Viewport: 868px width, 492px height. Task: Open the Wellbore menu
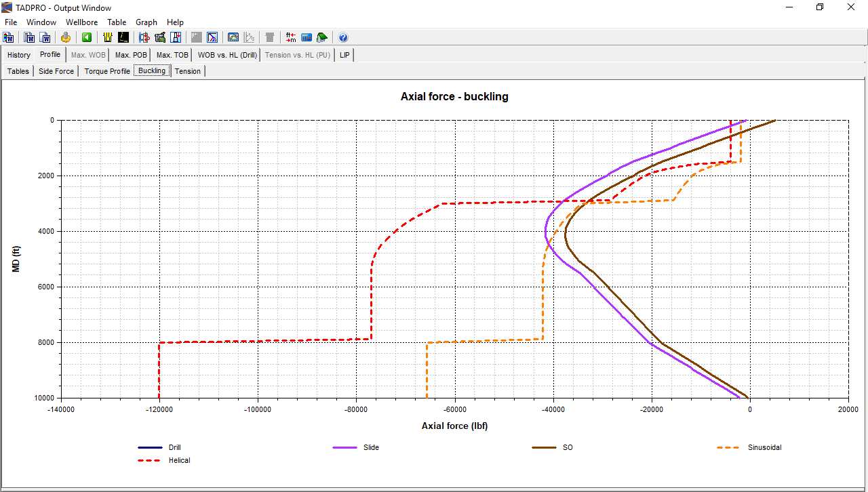coord(81,22)
